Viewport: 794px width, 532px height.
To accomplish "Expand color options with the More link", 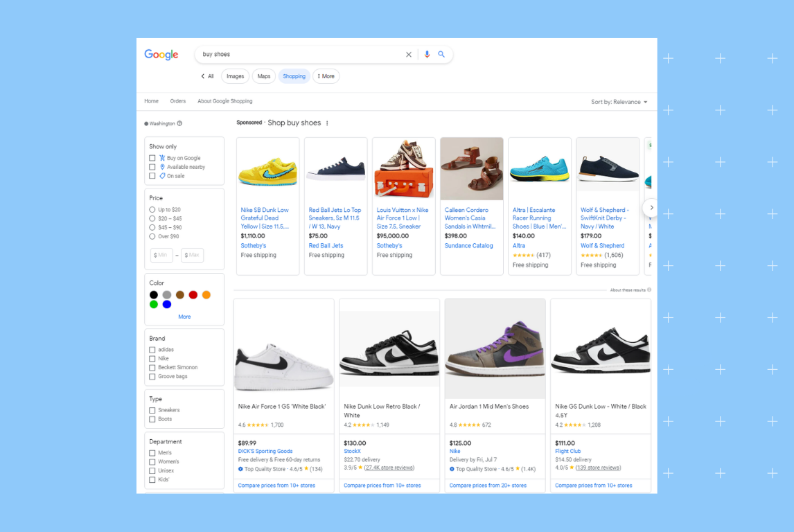I will (x=184, y=317).
